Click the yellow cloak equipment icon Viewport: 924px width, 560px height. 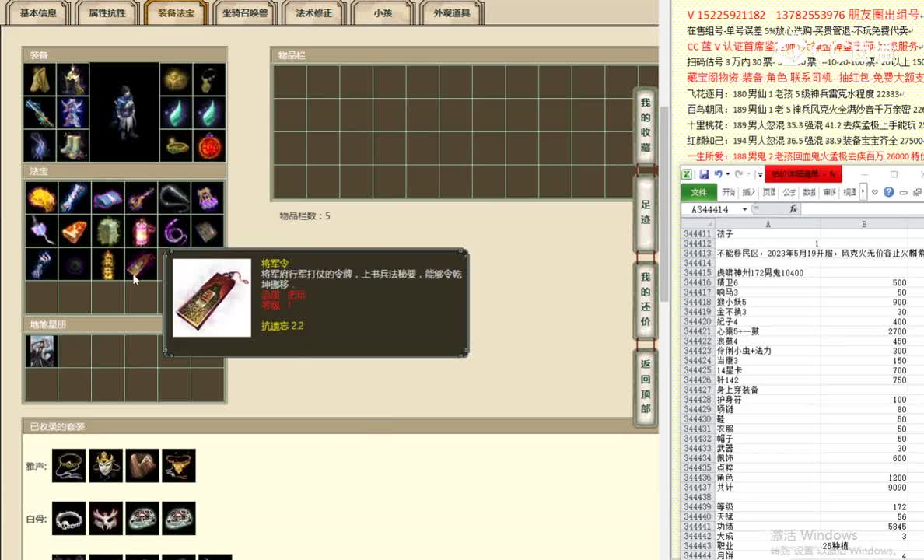coord(40,79)
